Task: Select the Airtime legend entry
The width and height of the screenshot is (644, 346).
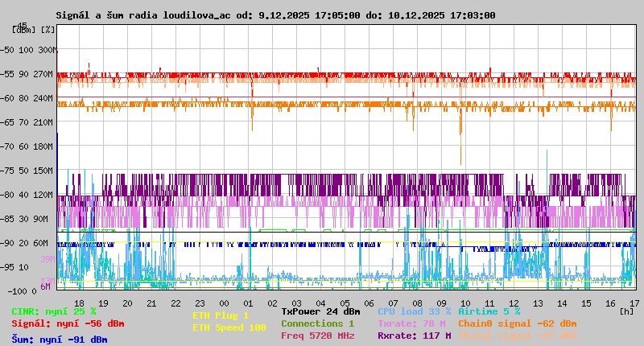Action: click(489, 311)
